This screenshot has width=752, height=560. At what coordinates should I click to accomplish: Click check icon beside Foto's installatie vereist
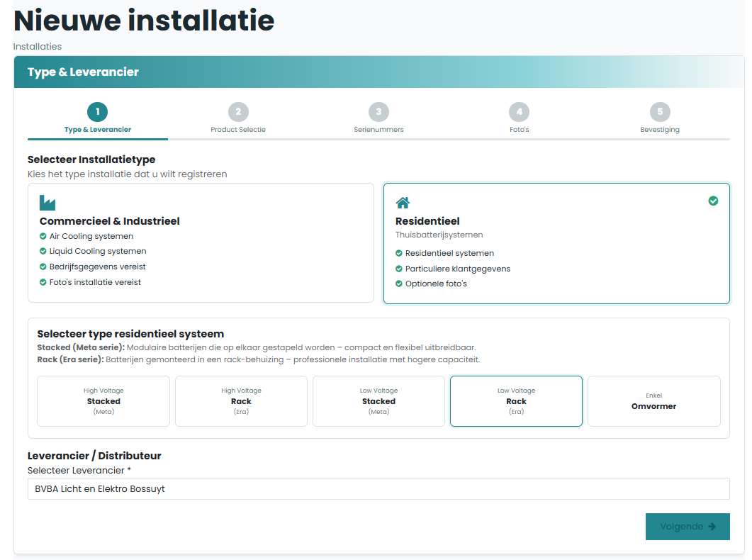(43, 282)
